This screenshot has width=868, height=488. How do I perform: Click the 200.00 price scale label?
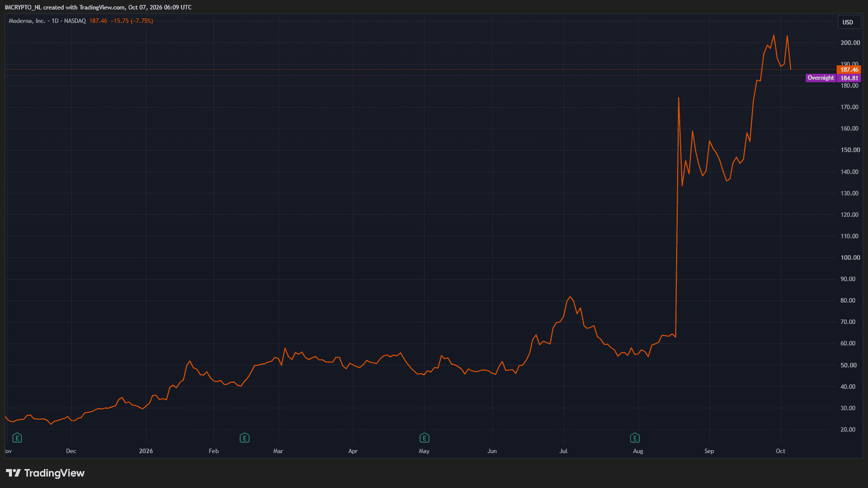pyautogui.click(x=850, y=43)
